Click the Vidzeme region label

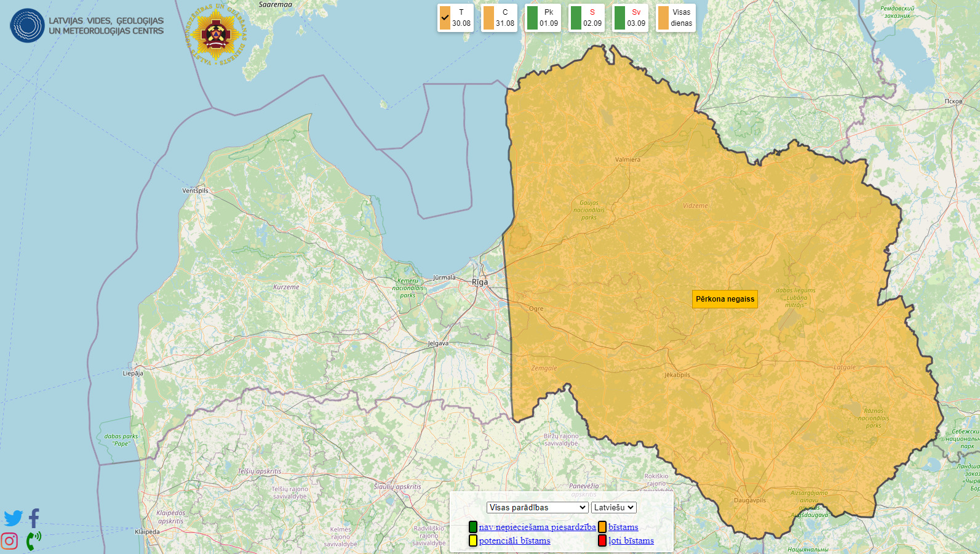tap(695, 206)
